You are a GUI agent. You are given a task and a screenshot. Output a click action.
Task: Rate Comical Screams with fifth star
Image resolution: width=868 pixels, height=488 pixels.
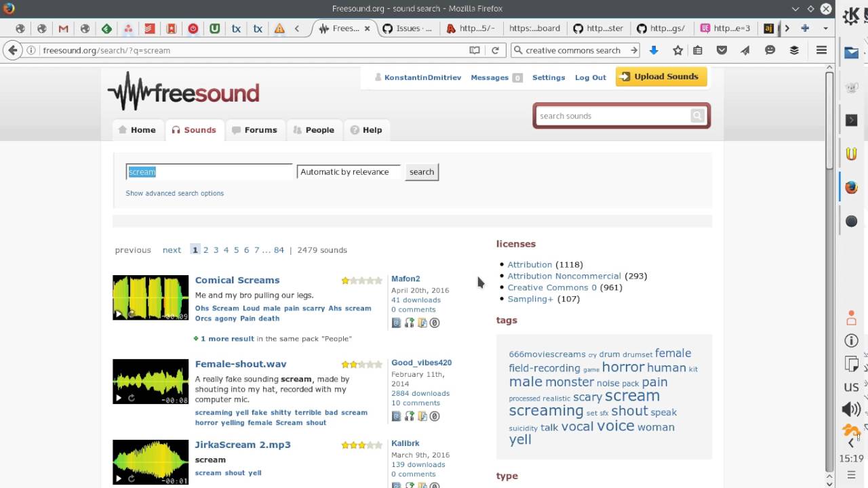(x=378, y=281)
